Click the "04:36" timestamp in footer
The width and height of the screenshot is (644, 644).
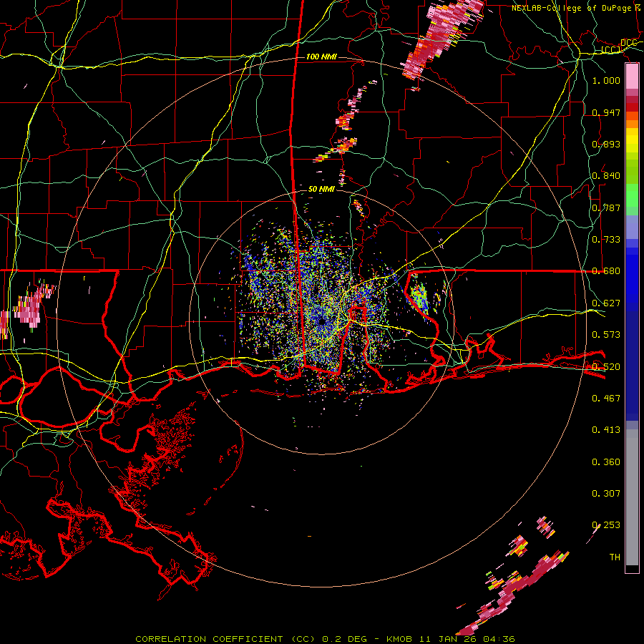coord(499,639)
